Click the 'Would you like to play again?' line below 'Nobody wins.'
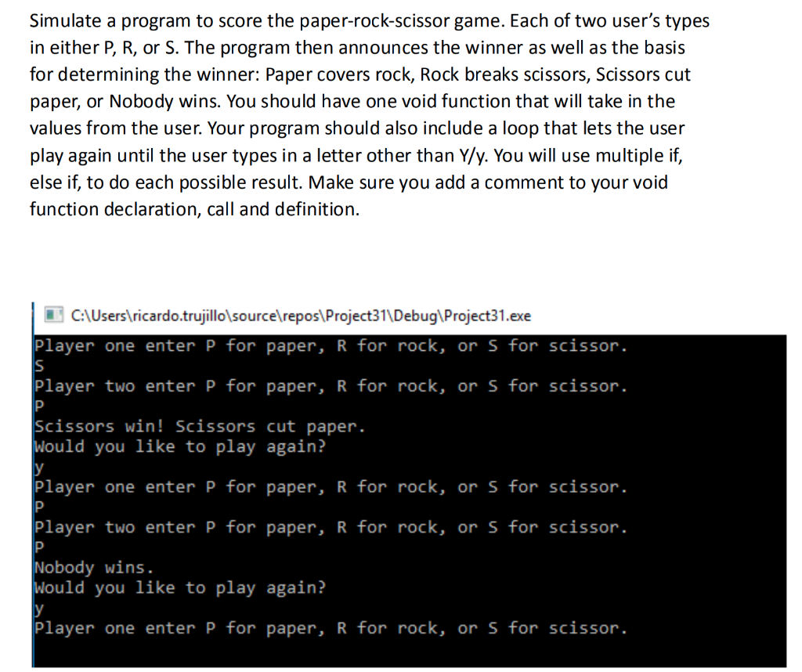 click(180, 588)
